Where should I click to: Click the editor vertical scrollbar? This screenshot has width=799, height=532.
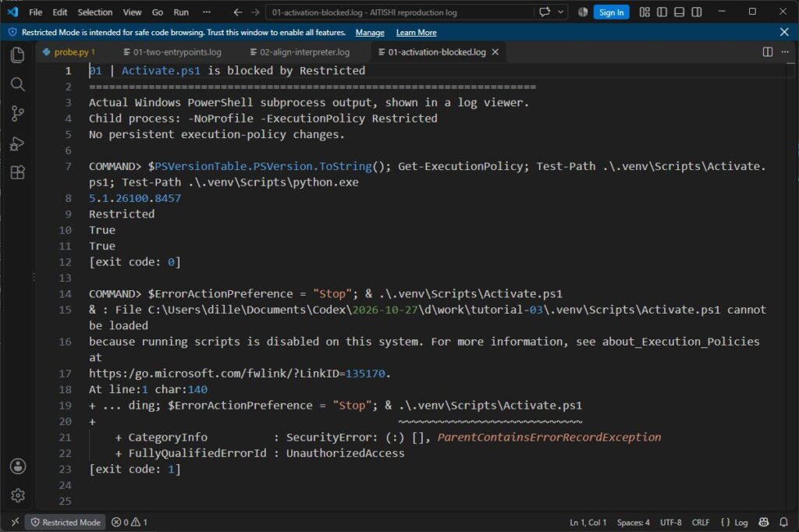tap(790, 286)
